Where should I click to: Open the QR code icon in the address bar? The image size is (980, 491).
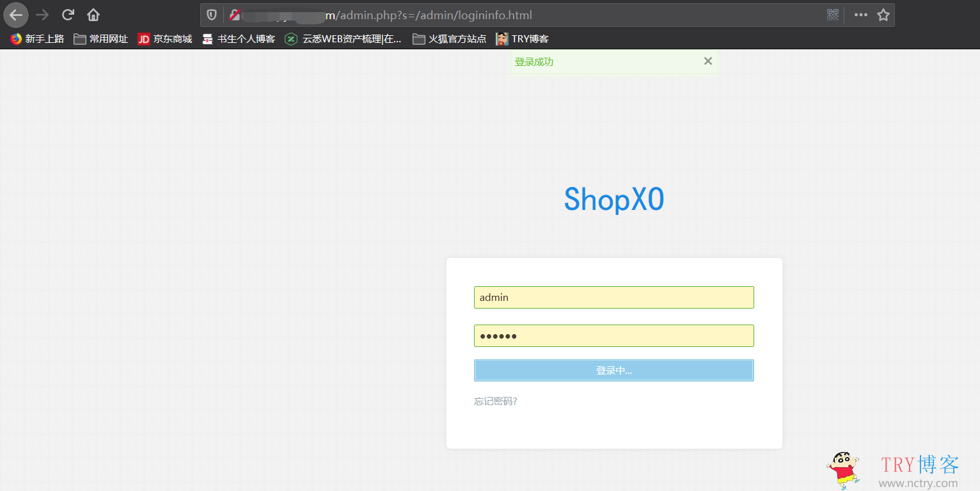pos(833,15)
